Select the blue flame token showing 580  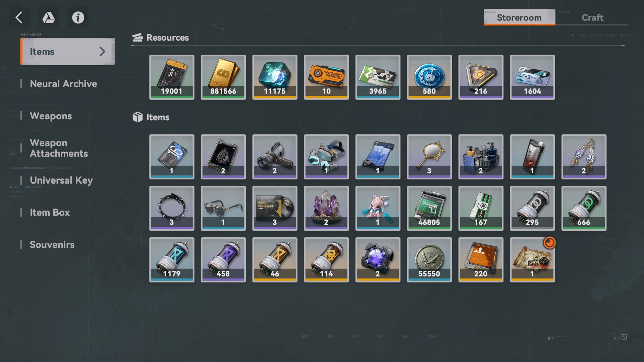point(429,77)
